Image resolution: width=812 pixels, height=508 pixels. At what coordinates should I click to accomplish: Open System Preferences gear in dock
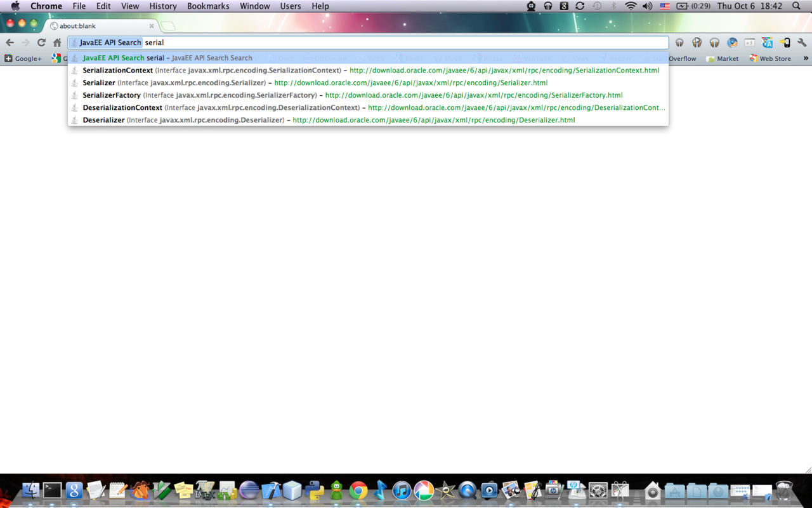[x=598, y=490]
